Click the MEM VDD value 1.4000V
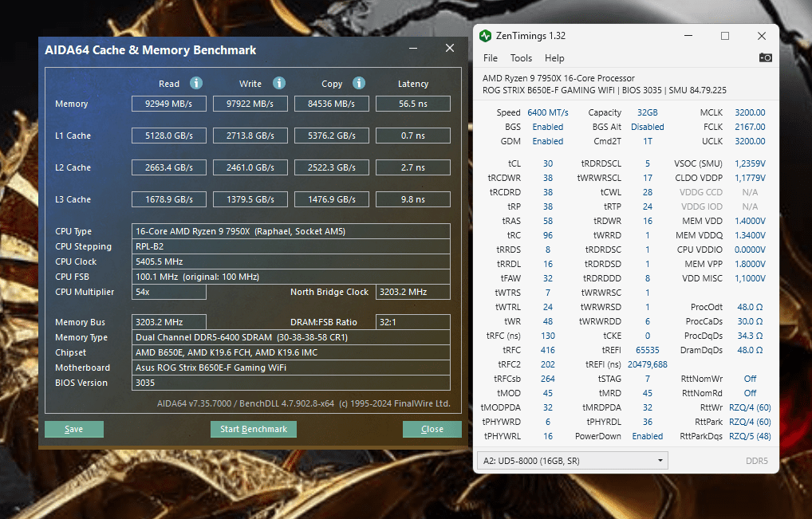Viewport: 812px width, 519px height. pos(750,221)
